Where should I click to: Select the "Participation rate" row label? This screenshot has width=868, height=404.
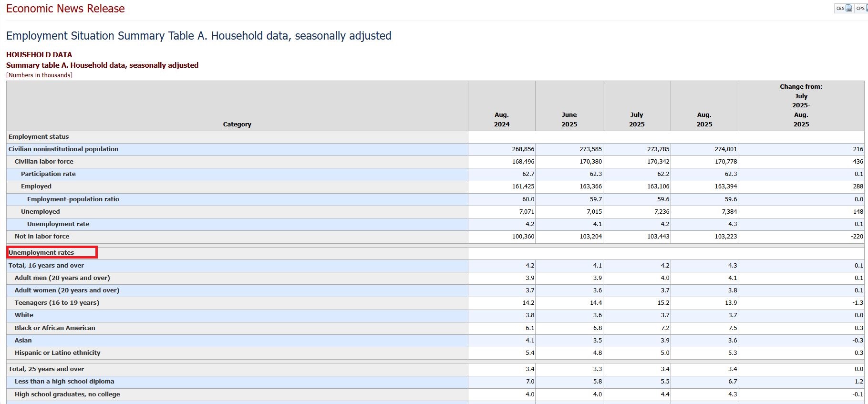click(48, 174)
